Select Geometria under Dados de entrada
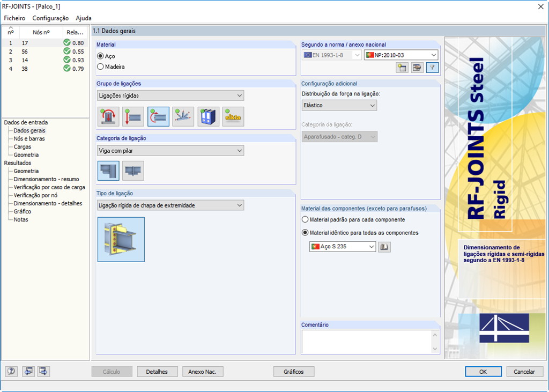Screen dimensions: 549x392 26,155
